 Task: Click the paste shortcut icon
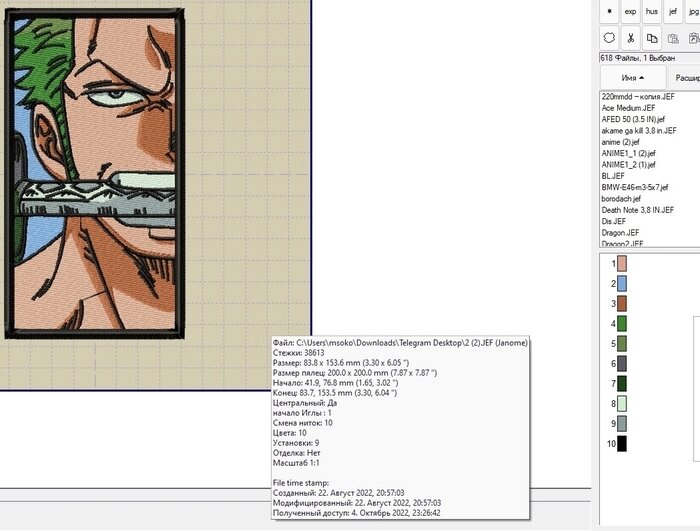click(x=693, y=38)
